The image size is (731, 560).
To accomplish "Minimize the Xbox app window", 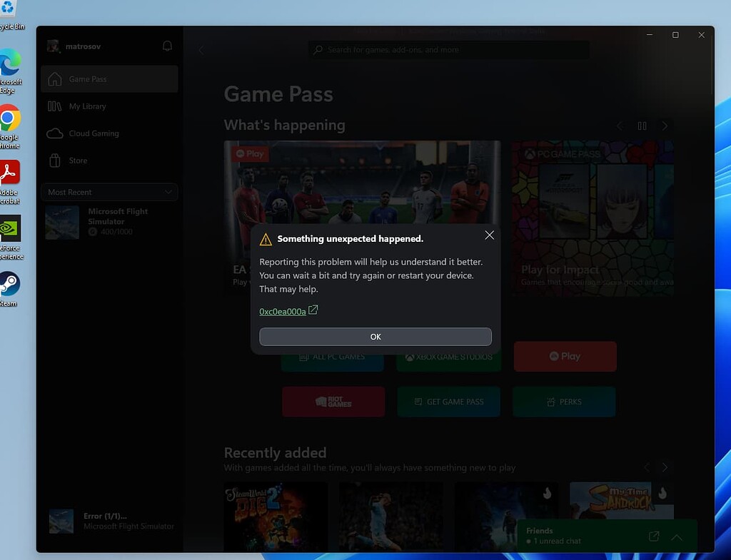I will coord(650,35).
